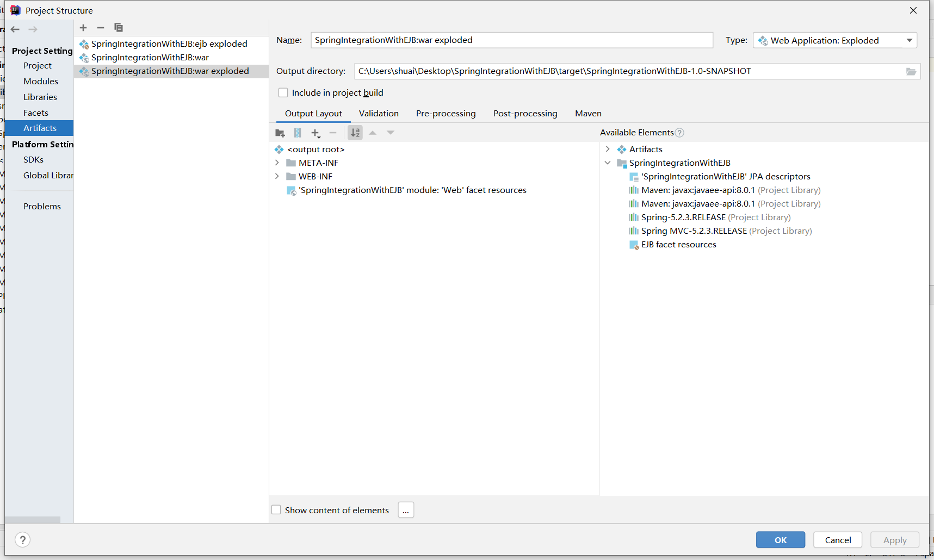This screenshot has height=560, width=934.
Task: Click the Remove artifact minus icon
Action: 101,28
